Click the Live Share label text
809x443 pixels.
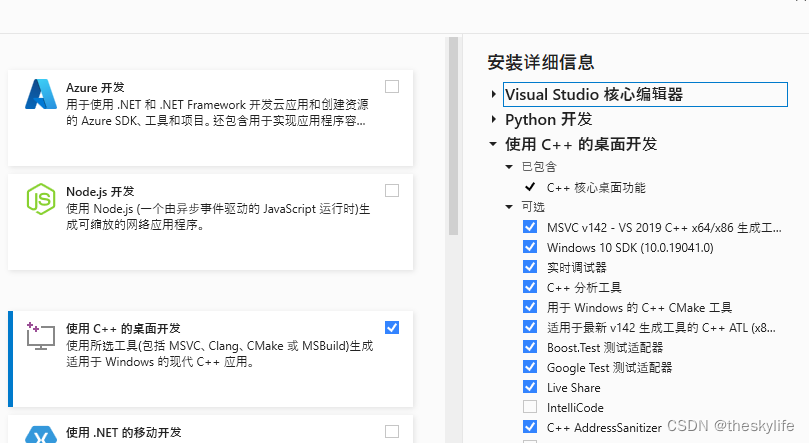[574, 387]
